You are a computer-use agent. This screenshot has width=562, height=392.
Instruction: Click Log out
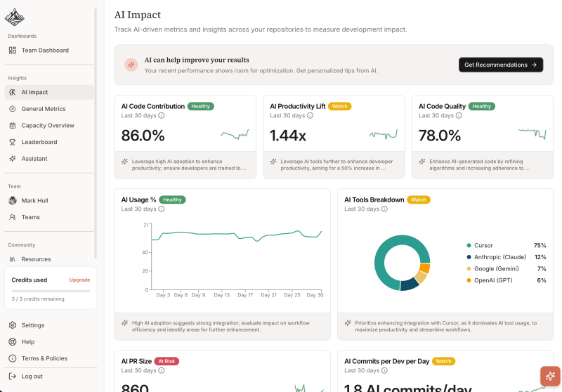click(49, 377)
